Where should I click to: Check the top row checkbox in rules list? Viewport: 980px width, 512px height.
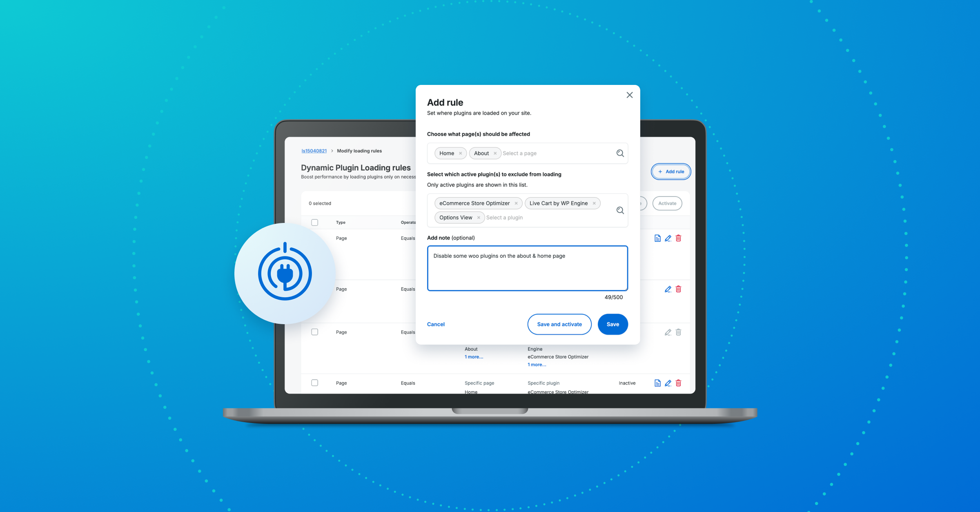[x=314, y=222]
